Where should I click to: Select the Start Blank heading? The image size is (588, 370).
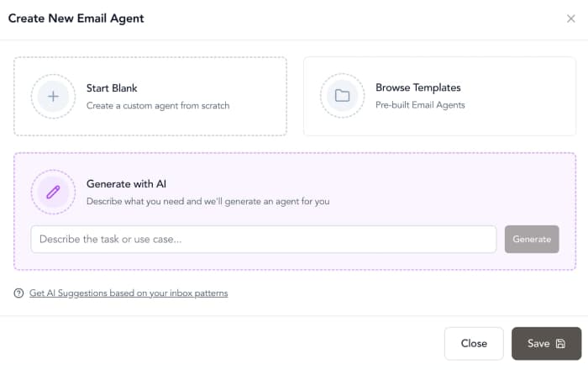(112, 87)
